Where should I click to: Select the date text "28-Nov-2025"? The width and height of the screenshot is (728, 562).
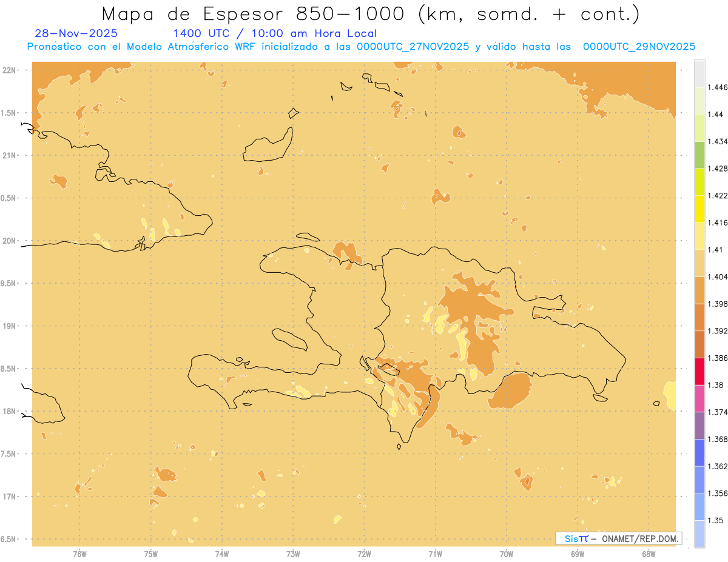point(76,33)
